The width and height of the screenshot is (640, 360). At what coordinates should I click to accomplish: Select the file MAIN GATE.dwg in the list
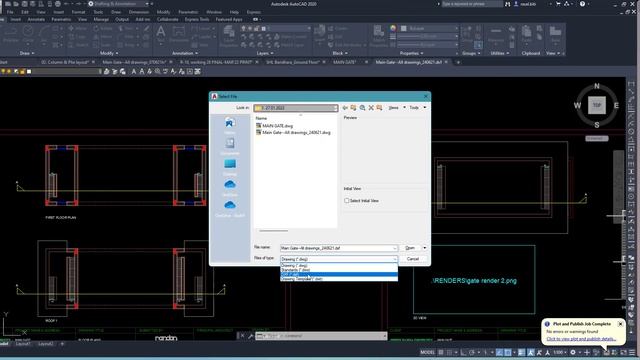[277, 126]
